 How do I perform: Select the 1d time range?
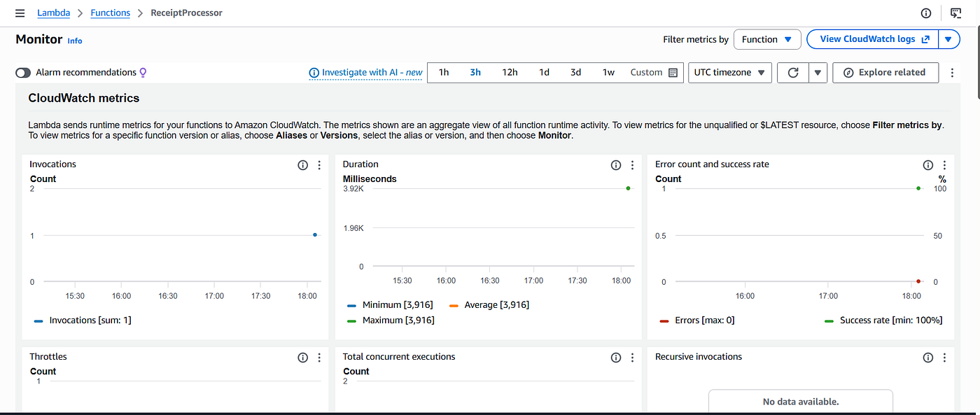pos(544,72)
